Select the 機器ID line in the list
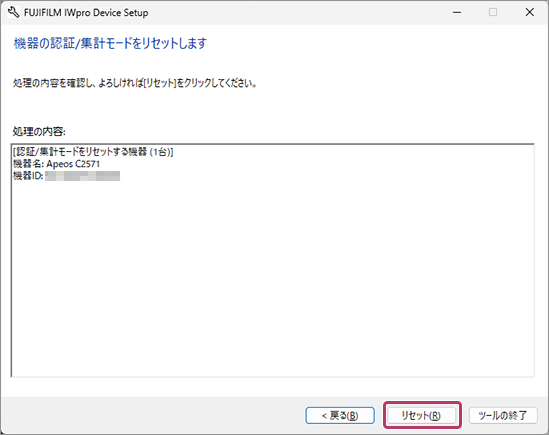The image size is (549, 435). click(x=66, y=175)
